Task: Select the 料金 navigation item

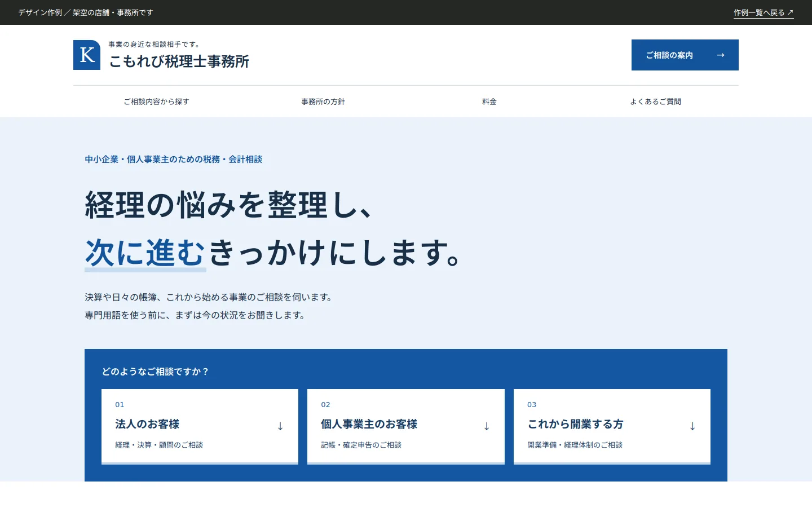Action: 489,101
